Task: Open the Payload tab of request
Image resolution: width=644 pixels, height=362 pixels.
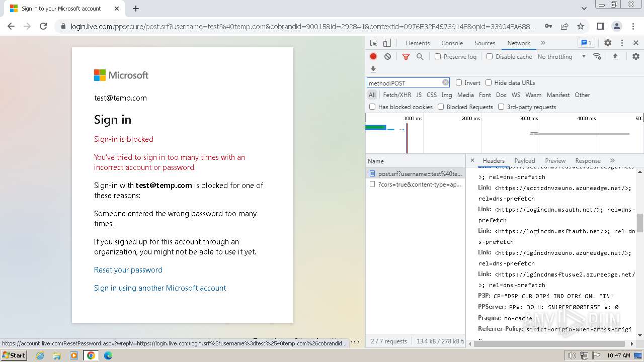Action: [525, 161]
